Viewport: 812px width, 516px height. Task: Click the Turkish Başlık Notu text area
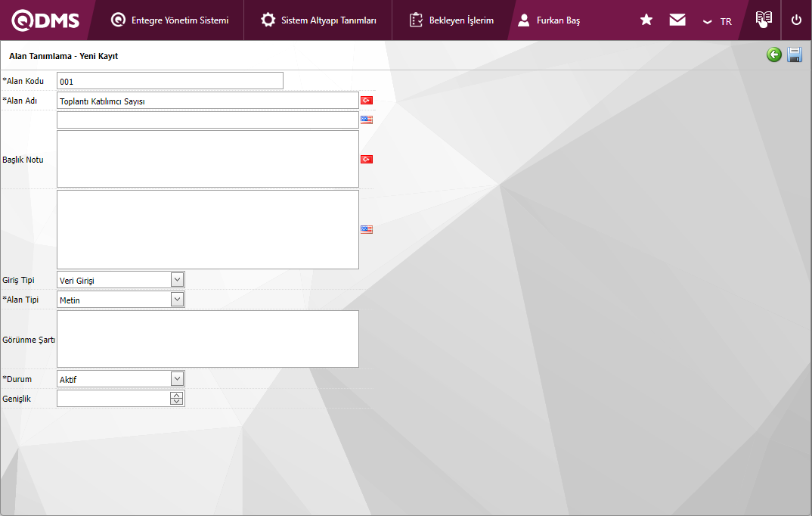click(x=208, y=159)
